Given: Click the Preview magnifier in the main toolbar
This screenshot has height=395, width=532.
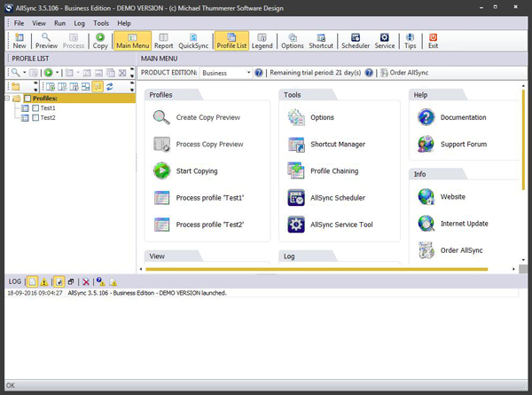Looking at the screenshot, I should coord(46,41).
